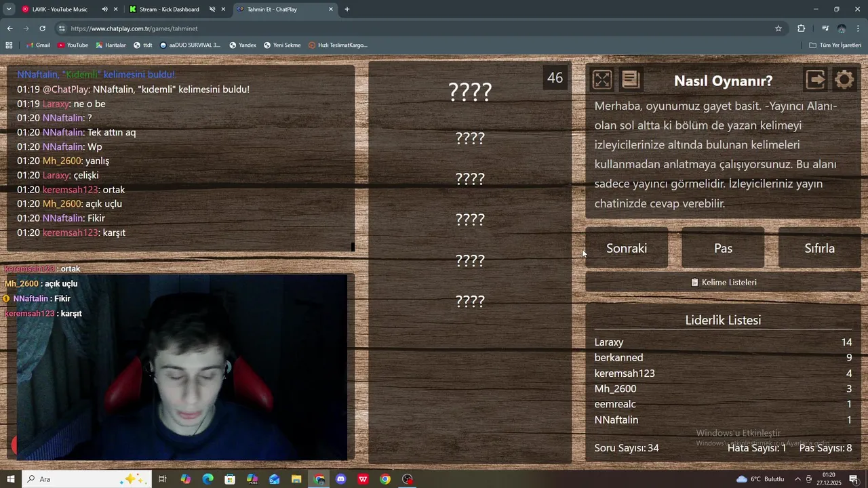868x488 pixels.
Task: Click the first hidden word ???? card
Action: (470, 91)
